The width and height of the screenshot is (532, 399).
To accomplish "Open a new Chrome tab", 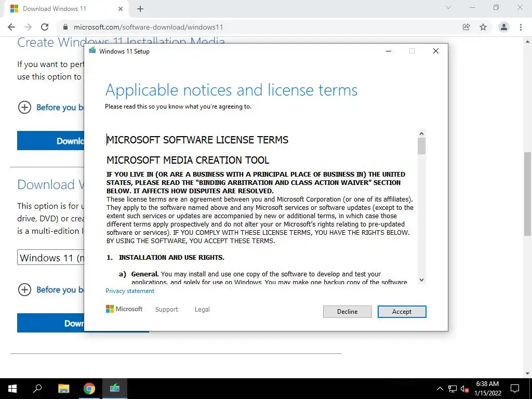I will tap(140, 9).
